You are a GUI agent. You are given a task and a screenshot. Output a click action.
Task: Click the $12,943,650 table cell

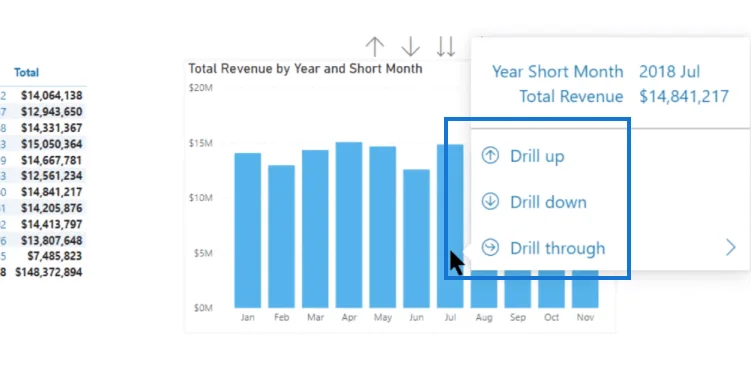pyautogui.click(x=52, y=112)
